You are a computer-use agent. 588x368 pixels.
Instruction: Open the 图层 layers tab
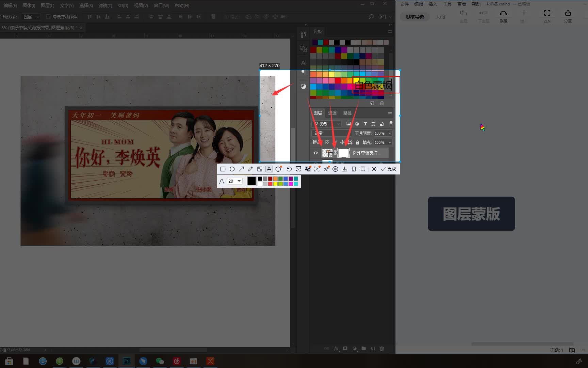pos(318,113)
